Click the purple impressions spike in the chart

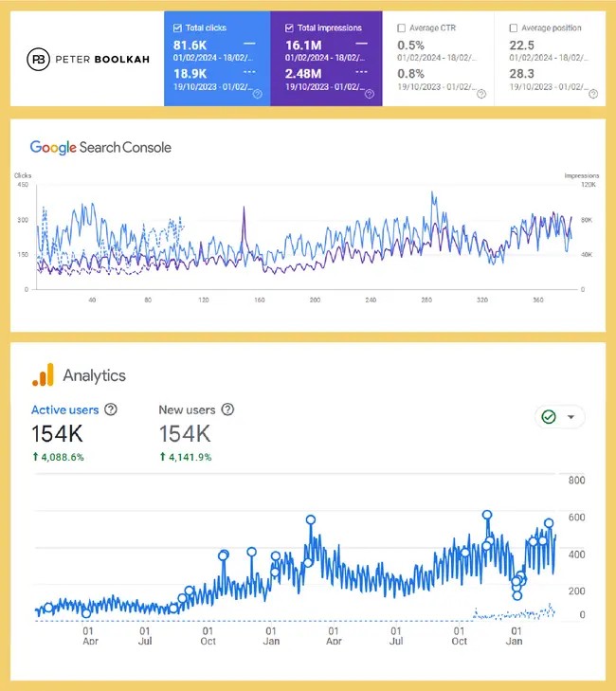coord(245,209)
